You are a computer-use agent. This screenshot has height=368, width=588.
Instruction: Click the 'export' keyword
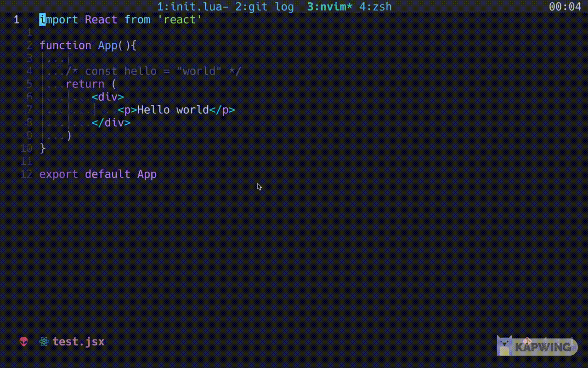[x=59, y=174]
